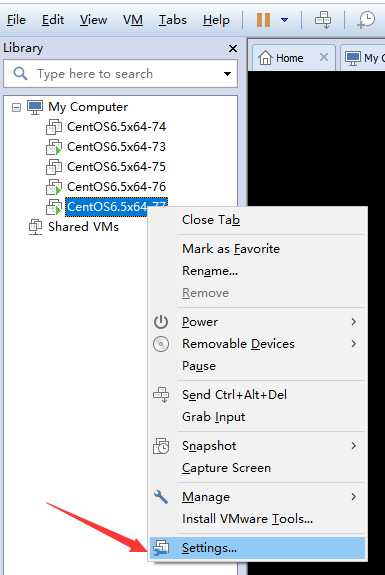
Task: Select Install VMware Tools... entry
Action: [x=247, y=519]
